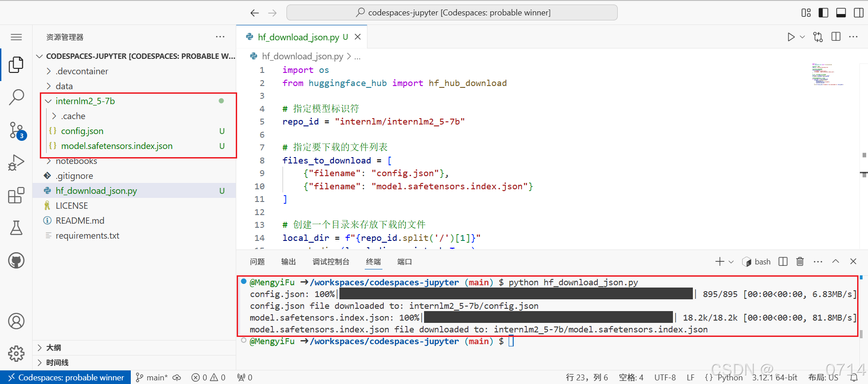
Task: Open the Explorer view in activity bar
Action: (x=16, y=65)
